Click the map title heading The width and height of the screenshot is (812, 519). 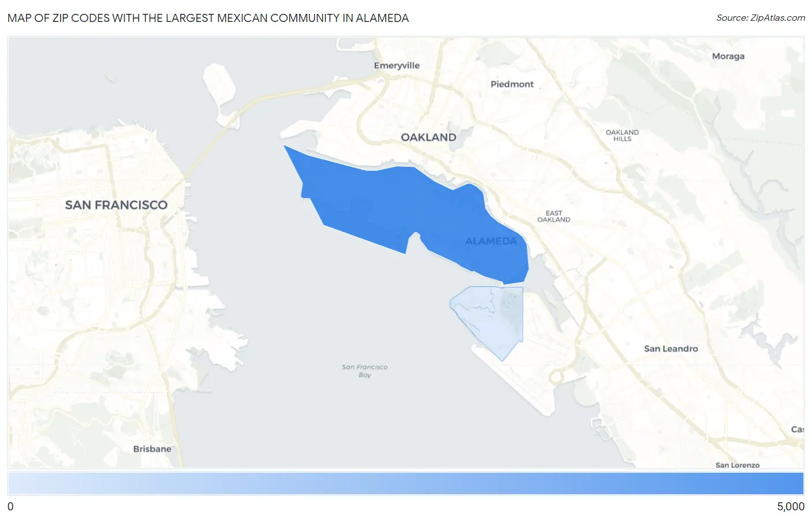pos(208,18)
